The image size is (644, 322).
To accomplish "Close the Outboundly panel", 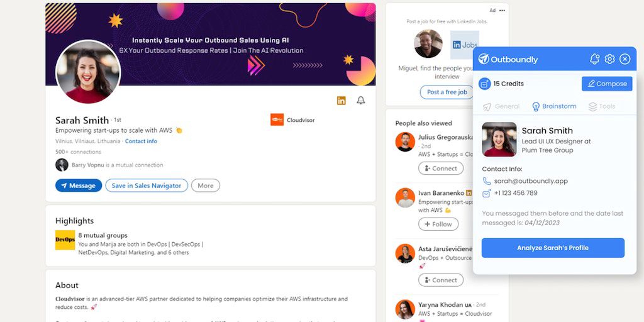I will [x=625, y=59].
